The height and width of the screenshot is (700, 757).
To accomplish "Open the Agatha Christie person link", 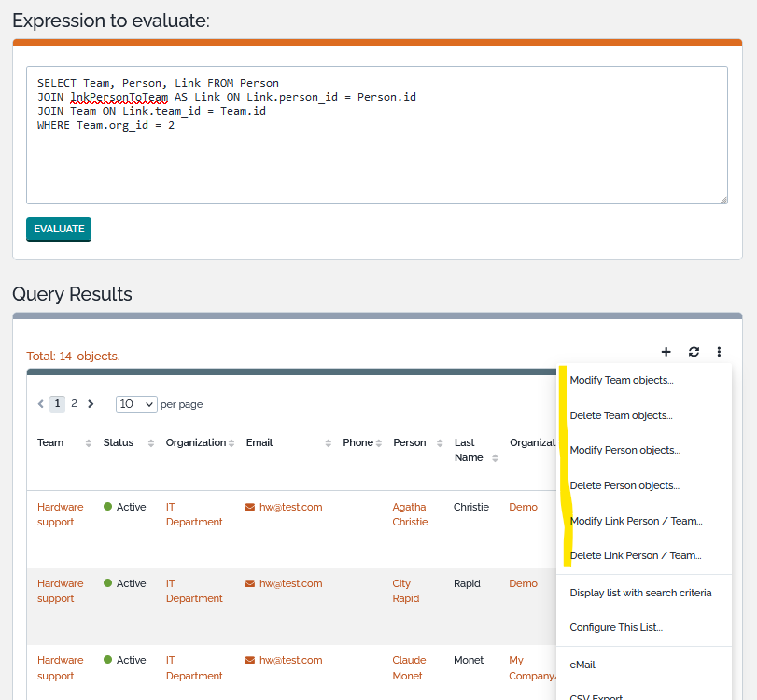I will tap(409, 514).
